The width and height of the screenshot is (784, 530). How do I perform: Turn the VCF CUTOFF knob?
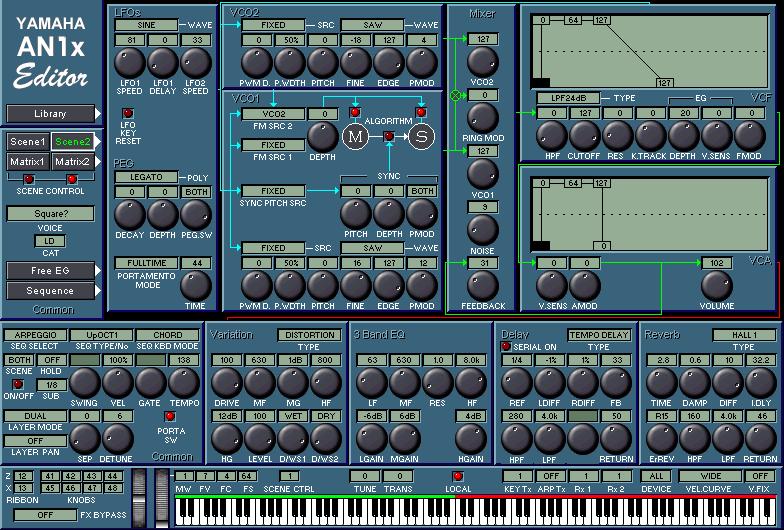(584, 136)
